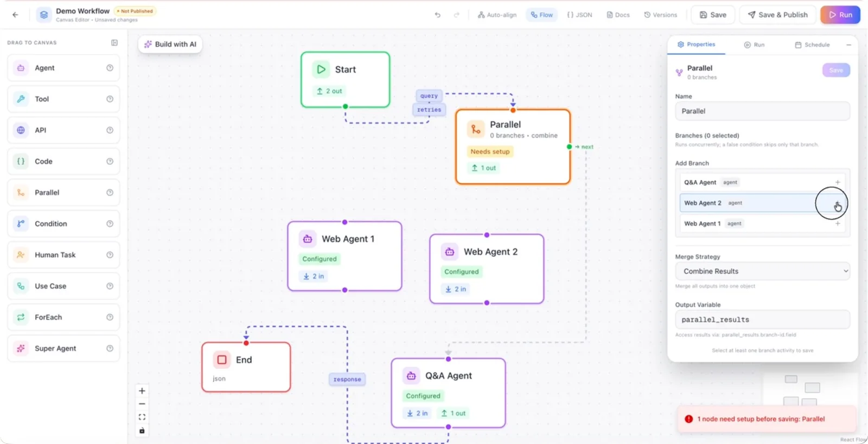Go back using the arrow icon
The height and width of the screenshot is (444, 868).
[15, 15]
